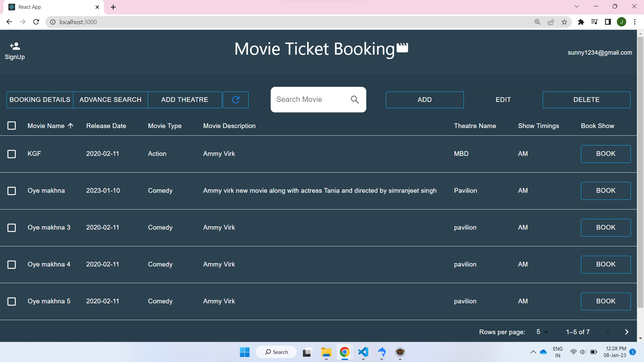Check the select-all checkbox in the table header
This screenshot has width=644, height=362.
(x=12, y=126)
